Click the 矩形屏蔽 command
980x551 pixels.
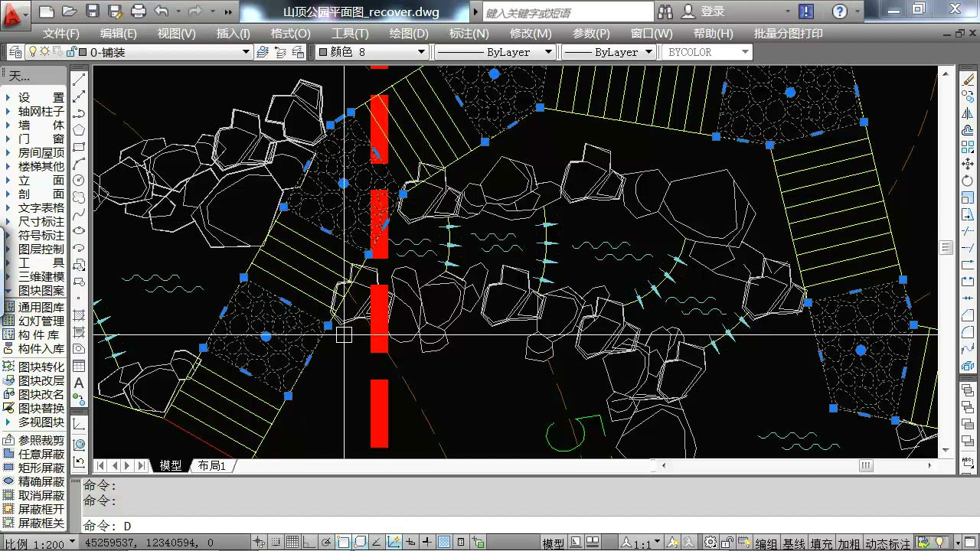click(x=34, y=468)
